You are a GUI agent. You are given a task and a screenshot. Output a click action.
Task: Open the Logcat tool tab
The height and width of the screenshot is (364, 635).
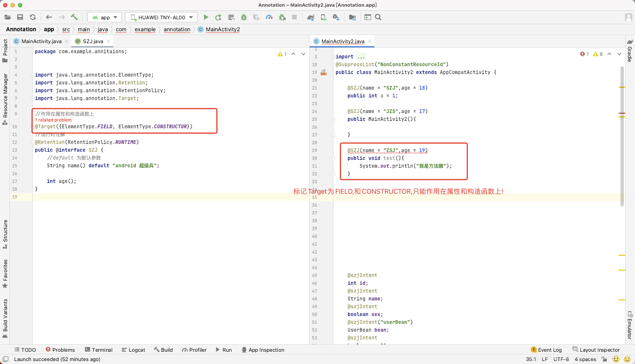tap(133, 350)
